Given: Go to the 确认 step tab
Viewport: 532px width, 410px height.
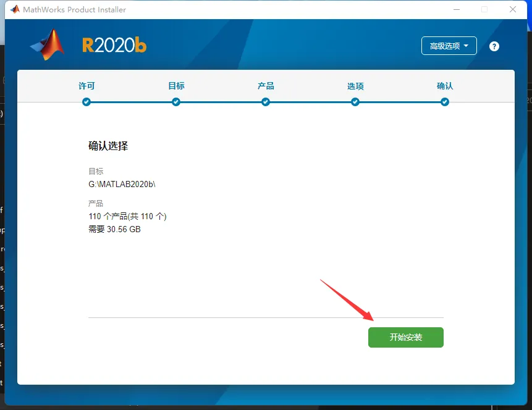Looking at the screenshot, I should click(x=445, y=86).
